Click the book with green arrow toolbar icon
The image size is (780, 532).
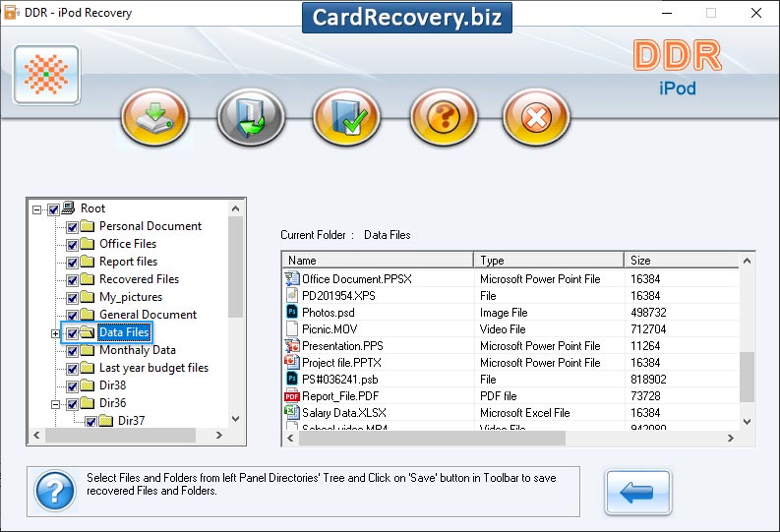(x=251, y=117)
